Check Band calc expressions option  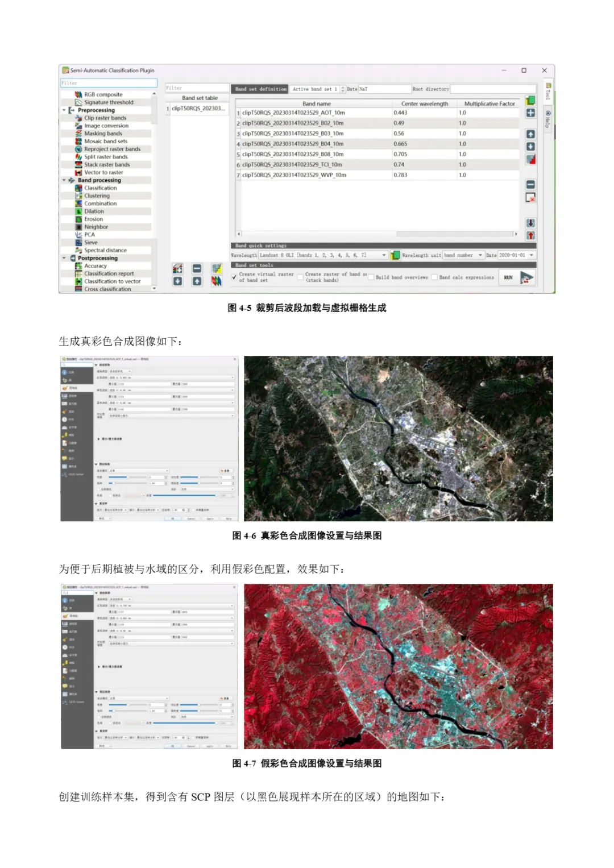[434, 277]
